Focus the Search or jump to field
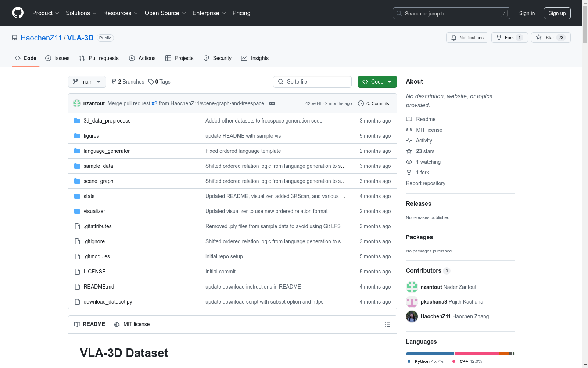This screenshot has height=368, width=588. click(452, 13)
